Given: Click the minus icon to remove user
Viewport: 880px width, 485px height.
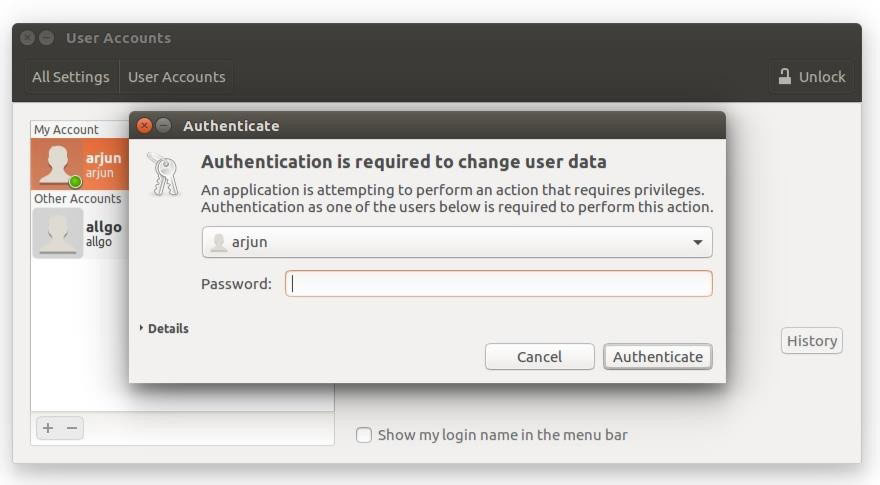Looking at the screenshot, I should coord(72,428).
